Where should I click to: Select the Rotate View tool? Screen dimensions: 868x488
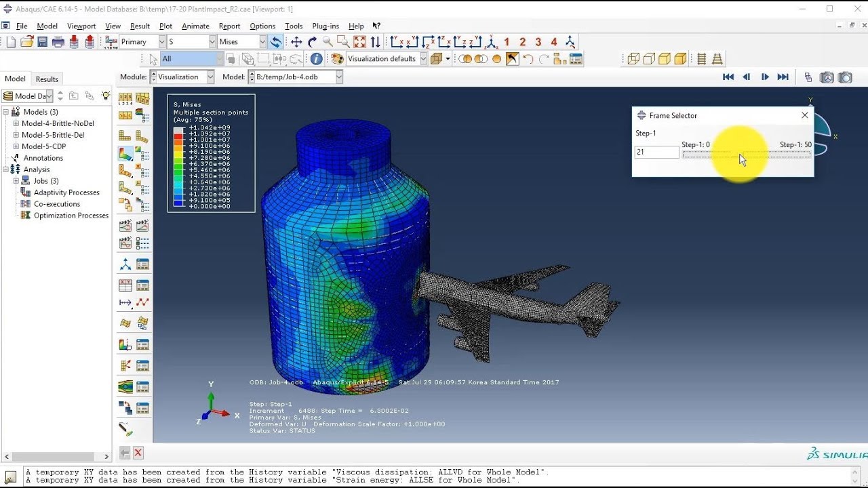(312, 42)
